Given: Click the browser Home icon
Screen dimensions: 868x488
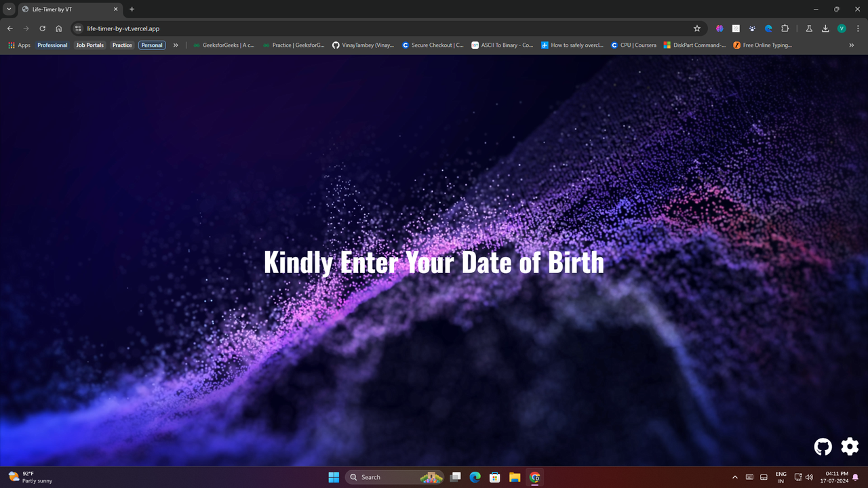Looking at the screenshot, I should [x=58, y=28].
